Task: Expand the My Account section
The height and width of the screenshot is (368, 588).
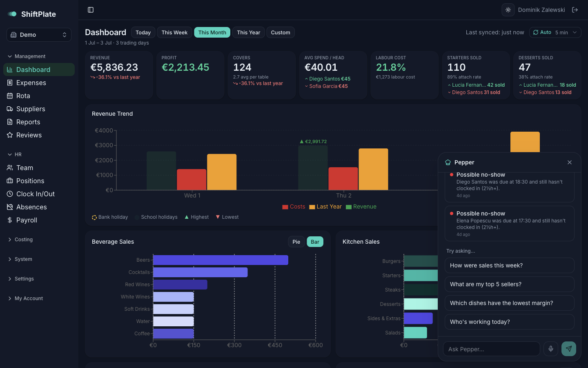Action: [25, 298]
